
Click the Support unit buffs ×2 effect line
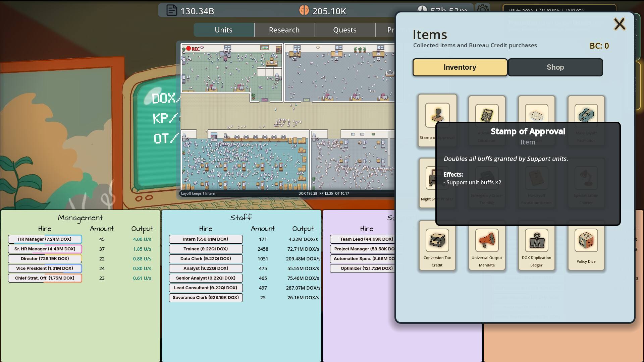pos(472,183)
